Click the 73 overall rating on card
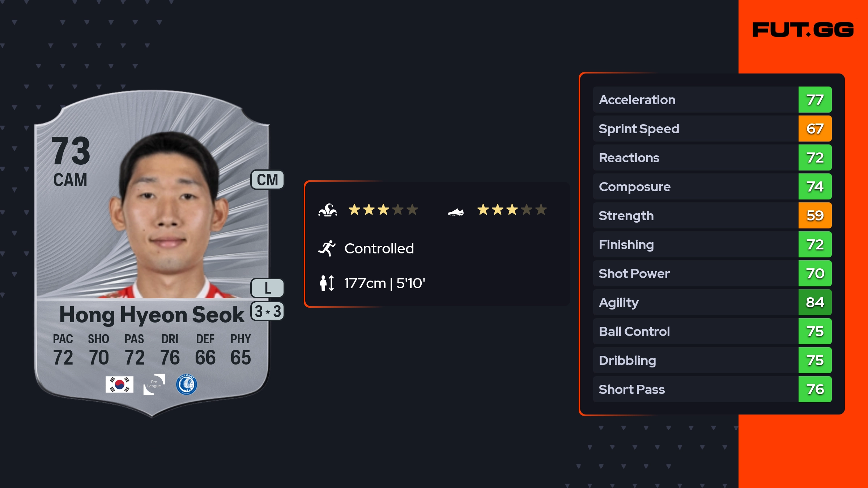Image resolution: width=868 pixels, height=488 pixels. (x=71, y=151)
